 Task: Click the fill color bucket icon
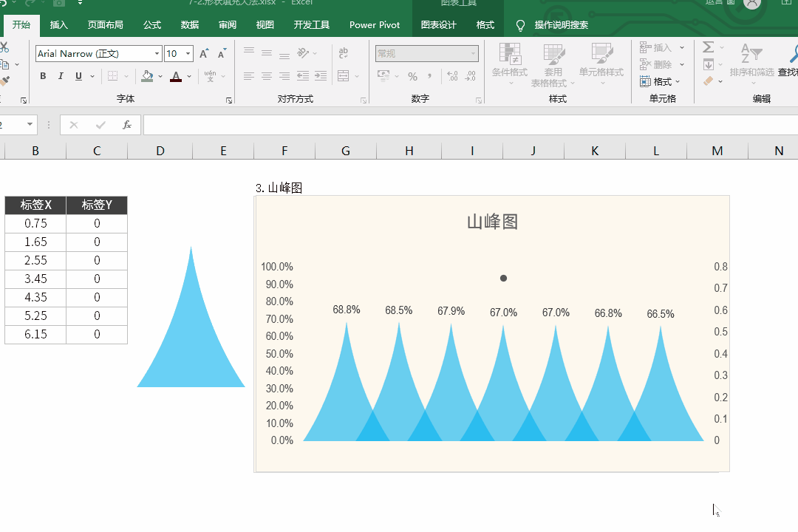pyautogui.click(x=147, y=76)
